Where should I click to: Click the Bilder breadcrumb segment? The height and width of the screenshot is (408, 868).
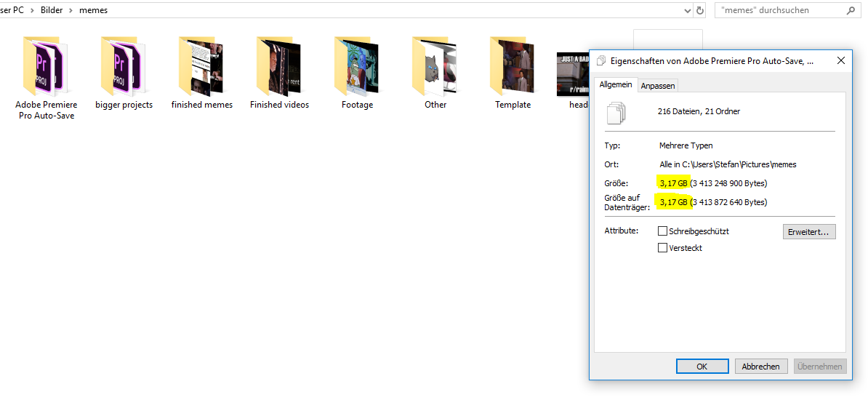coord(52,10)
